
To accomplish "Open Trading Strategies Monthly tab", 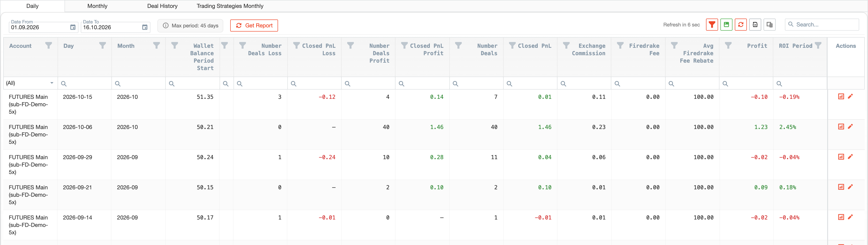I will coord(230,6).
